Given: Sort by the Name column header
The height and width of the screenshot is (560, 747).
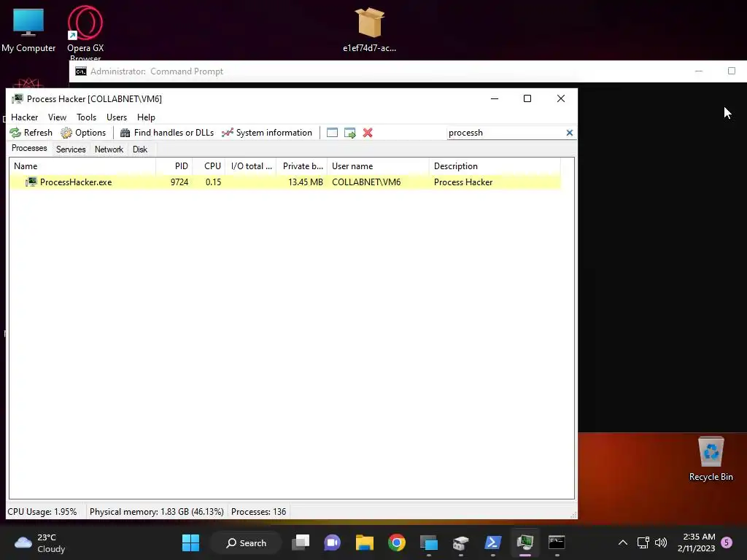Looking at the screenshot, I should point(82,166).
